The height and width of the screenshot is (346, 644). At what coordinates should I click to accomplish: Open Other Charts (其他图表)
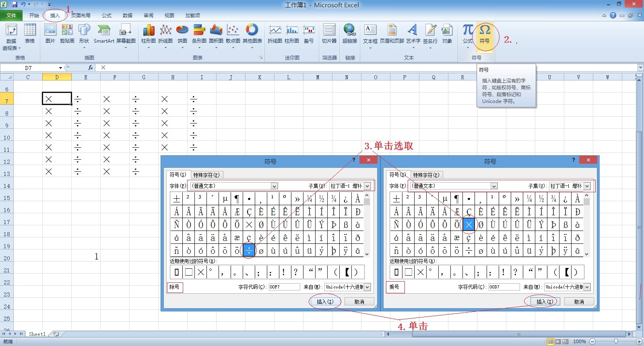[x=252, y=36]
